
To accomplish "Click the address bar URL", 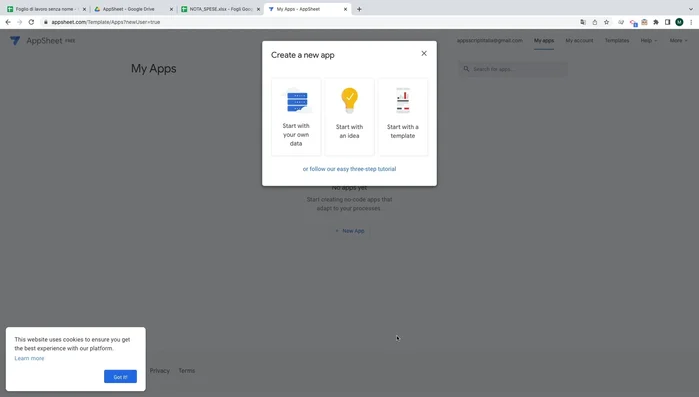I will (106, 22).
